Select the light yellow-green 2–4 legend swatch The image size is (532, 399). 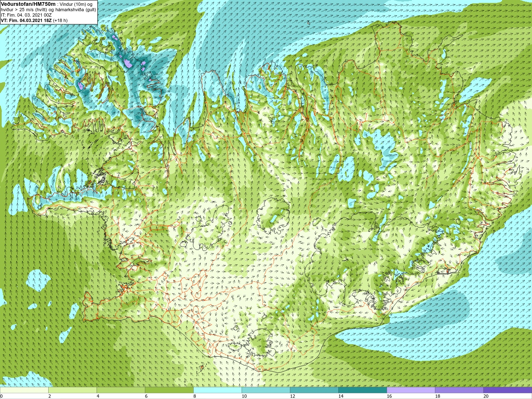pos(72,390)
